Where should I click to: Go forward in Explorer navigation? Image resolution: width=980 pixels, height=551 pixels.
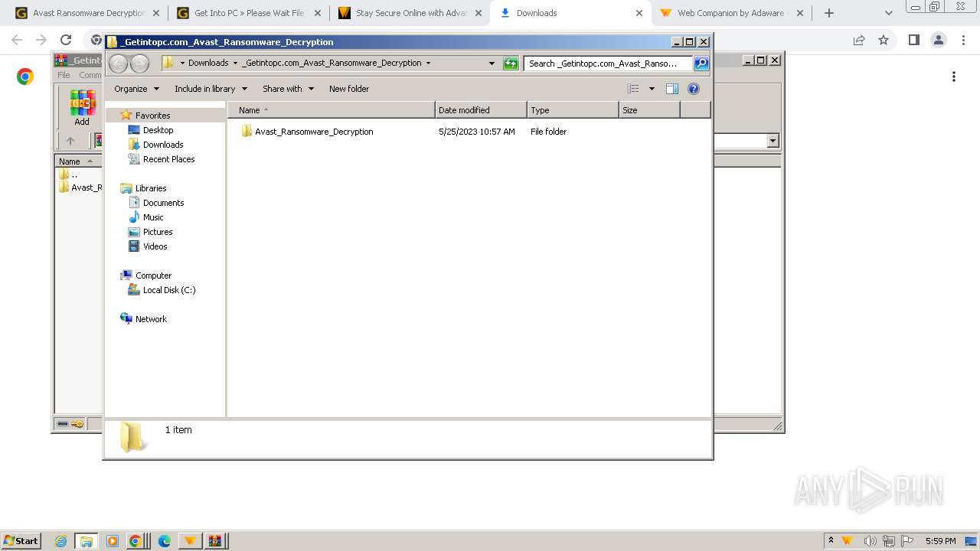point(139,64)
